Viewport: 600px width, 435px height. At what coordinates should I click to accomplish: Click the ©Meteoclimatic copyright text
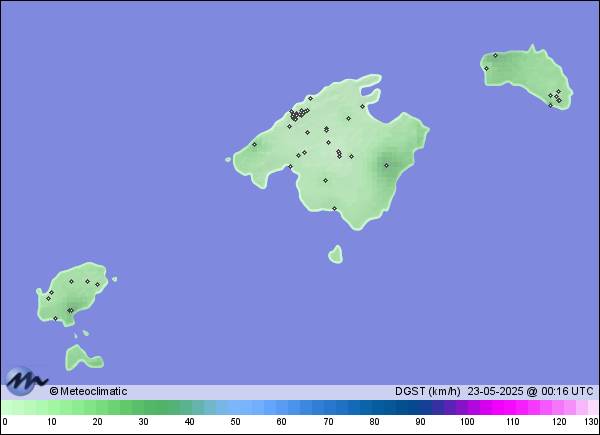(88, 391)
